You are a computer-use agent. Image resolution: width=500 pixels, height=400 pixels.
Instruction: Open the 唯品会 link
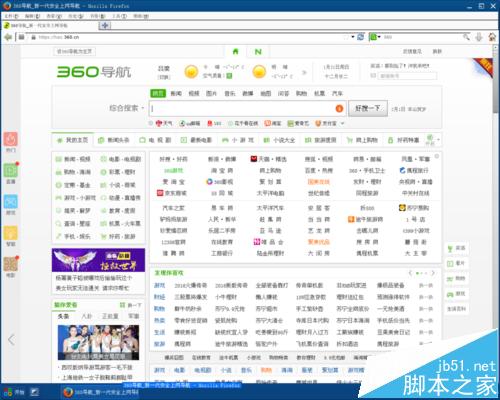coord(269,242)
